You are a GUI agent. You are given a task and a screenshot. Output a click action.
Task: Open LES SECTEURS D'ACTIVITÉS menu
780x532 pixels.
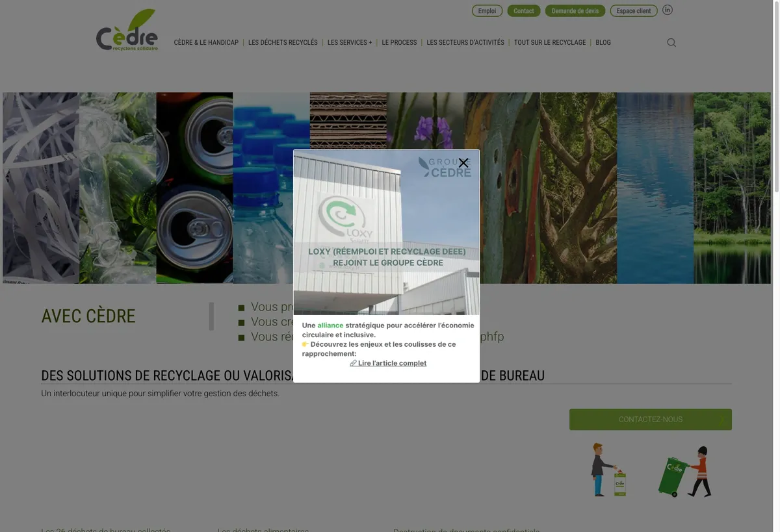tap(465, 43)
